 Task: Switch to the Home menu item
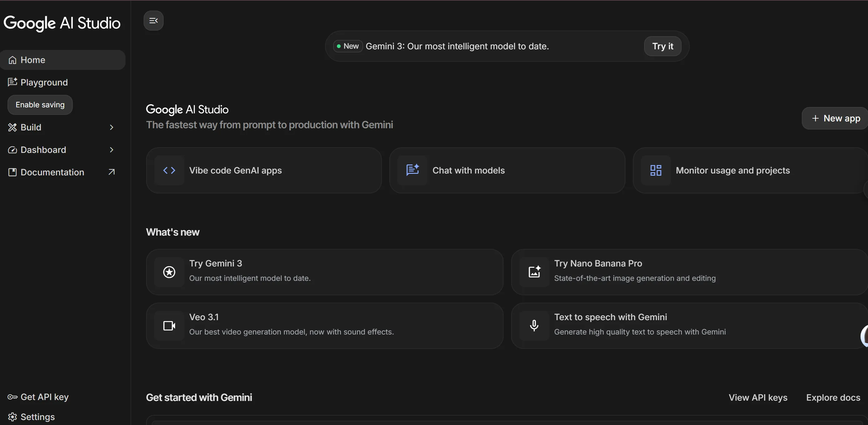point(33,60)
